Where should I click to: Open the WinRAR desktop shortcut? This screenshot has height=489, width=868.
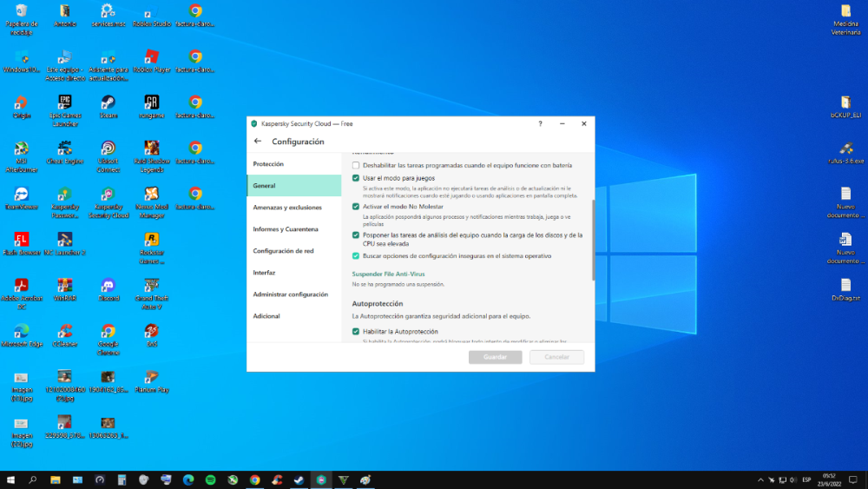(x=64, y=285)
